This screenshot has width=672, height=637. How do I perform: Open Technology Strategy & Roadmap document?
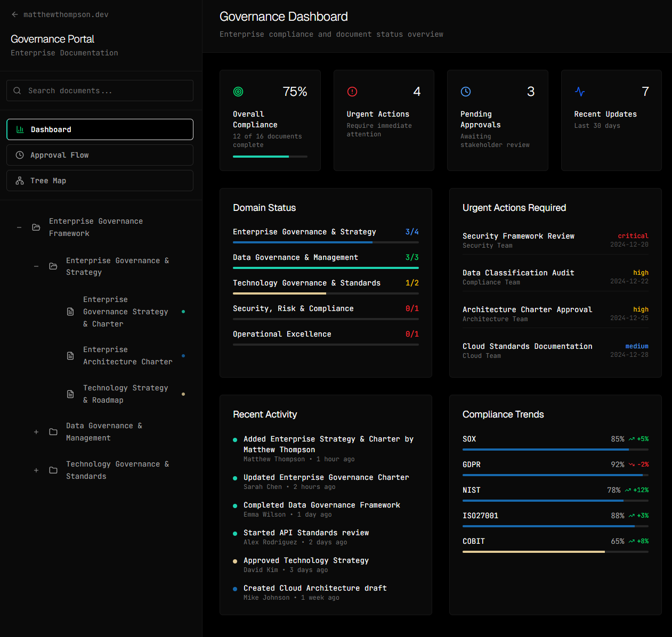tap(125, 394)
